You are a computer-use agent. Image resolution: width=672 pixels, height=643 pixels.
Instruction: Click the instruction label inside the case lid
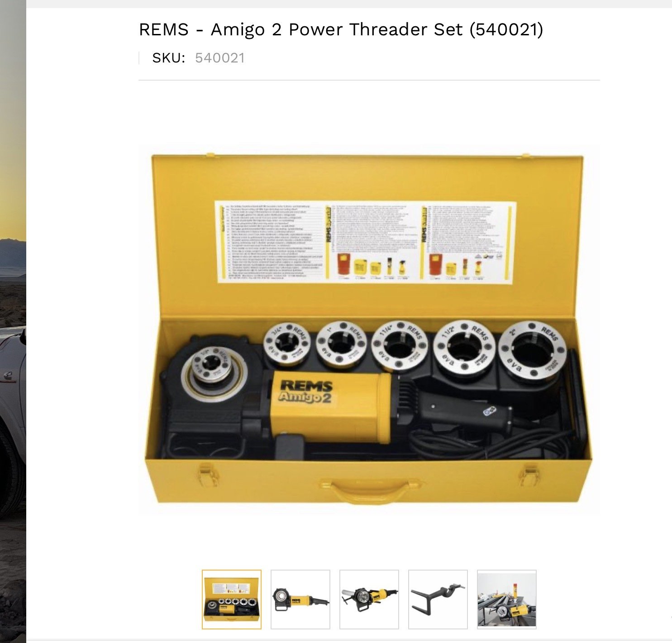click(x=365, y=242)
